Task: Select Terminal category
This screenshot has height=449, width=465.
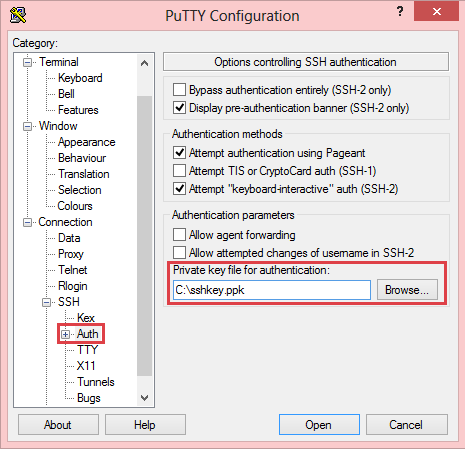Action: (59, 62)
